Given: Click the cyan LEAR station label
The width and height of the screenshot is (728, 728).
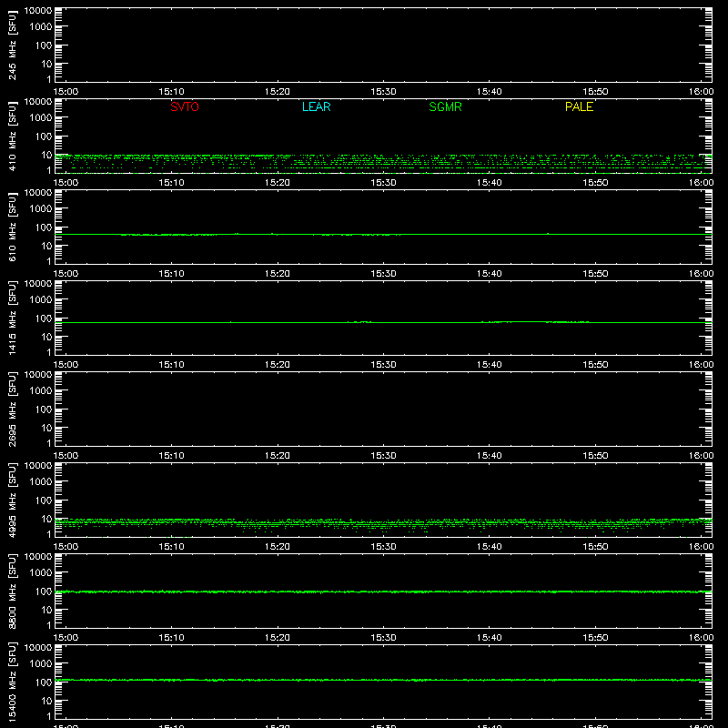Looking at the screenshot, I should tap(316, 106).
